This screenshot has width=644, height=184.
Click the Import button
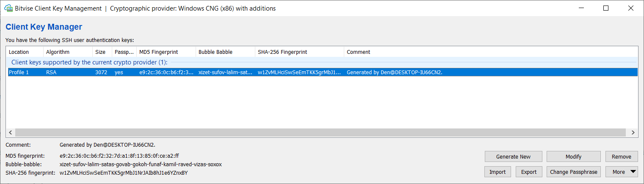(x=498, y=172)
